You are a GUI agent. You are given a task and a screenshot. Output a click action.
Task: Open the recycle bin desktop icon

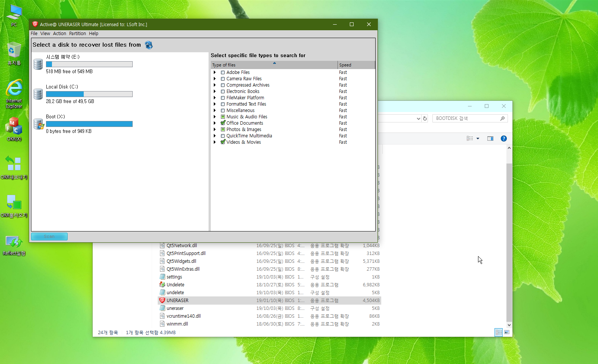tap(14, 50)
